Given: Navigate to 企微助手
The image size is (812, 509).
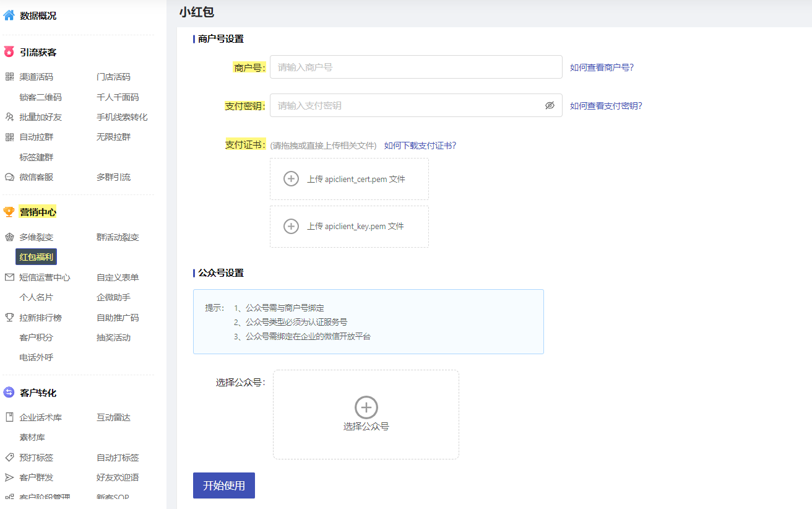Looking at the screenshot, I should pos(113,297).
